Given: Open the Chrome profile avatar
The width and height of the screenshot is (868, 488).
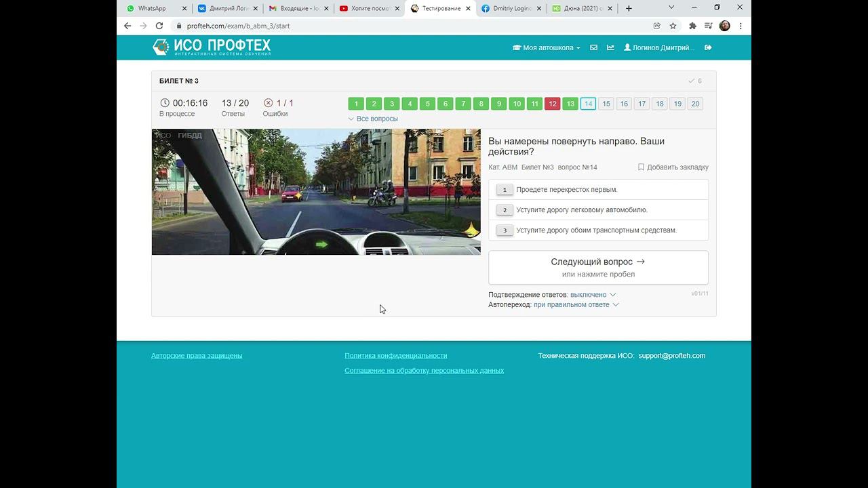Looking at the screenshot, I should (724, 26).
